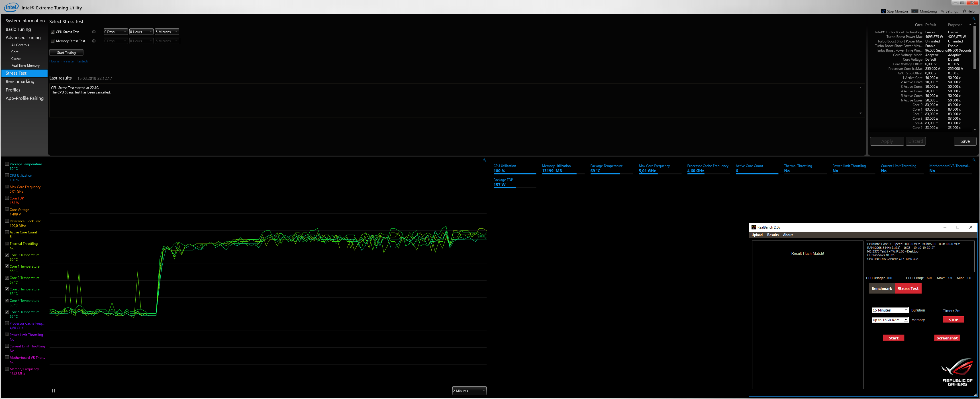Select All Controls under Advanced Tuning

click(x=20, y=45)
